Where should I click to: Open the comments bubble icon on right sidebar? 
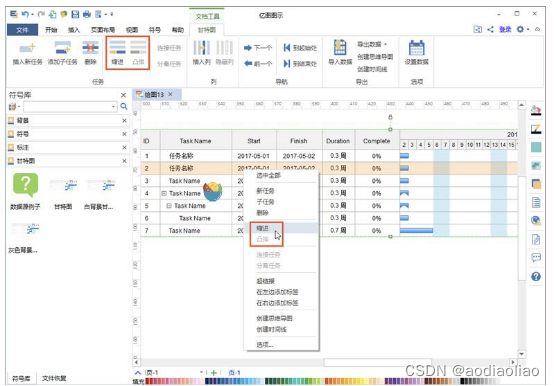[536, 257]
